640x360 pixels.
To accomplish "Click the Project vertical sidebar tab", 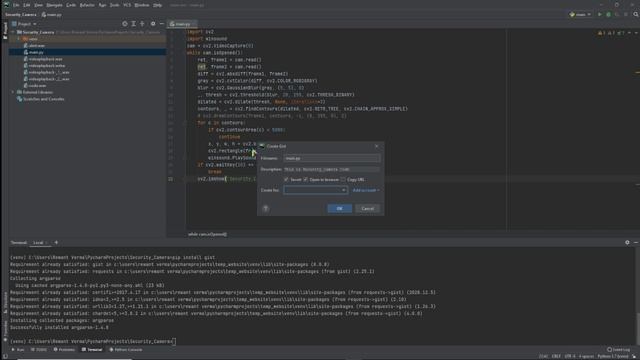I will [x=5, y=31].
